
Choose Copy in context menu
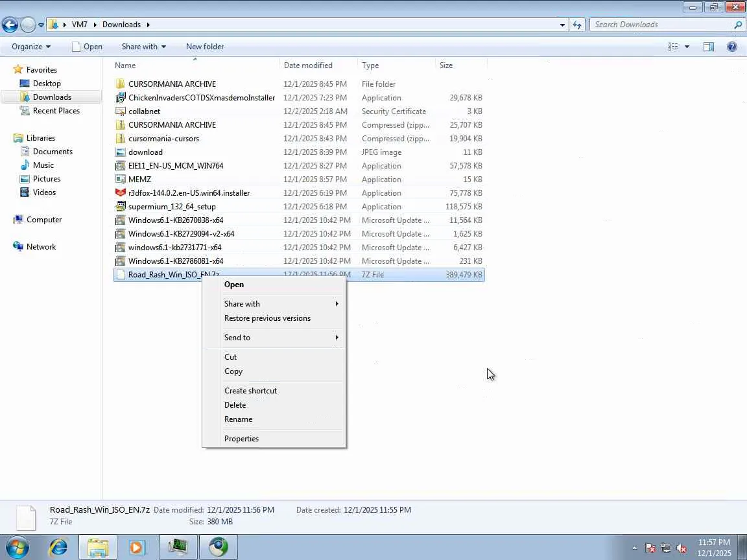click(274, 371)
